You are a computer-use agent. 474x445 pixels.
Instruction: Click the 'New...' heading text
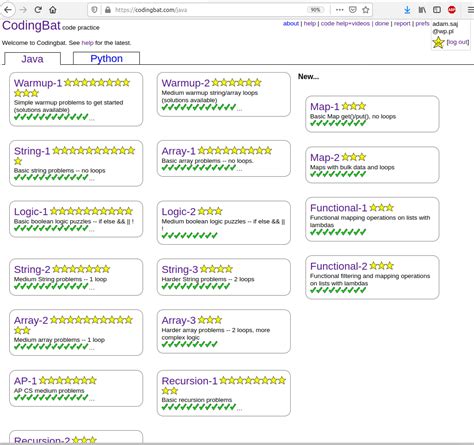(x=308, y=77)
